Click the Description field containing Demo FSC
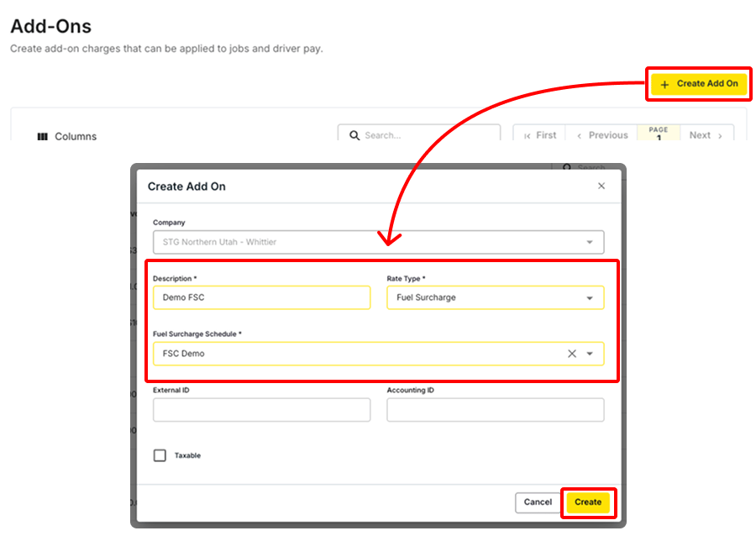 [x=262, y=297]
